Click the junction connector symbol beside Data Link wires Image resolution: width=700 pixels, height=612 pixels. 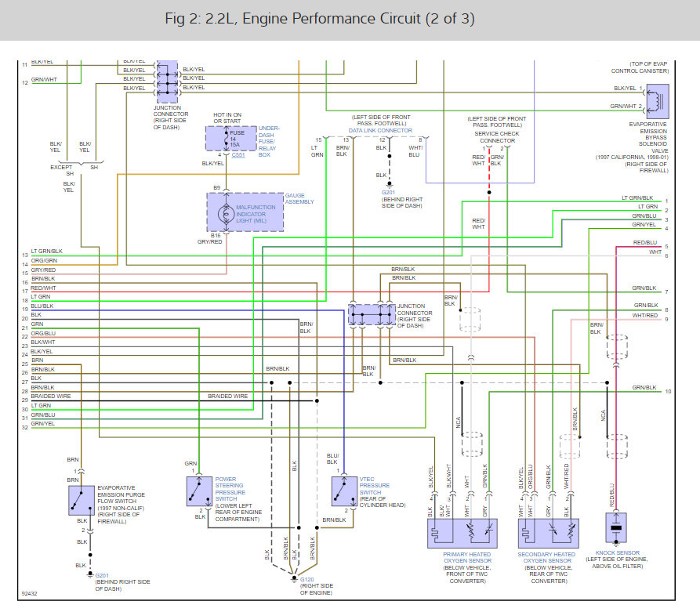372,315
